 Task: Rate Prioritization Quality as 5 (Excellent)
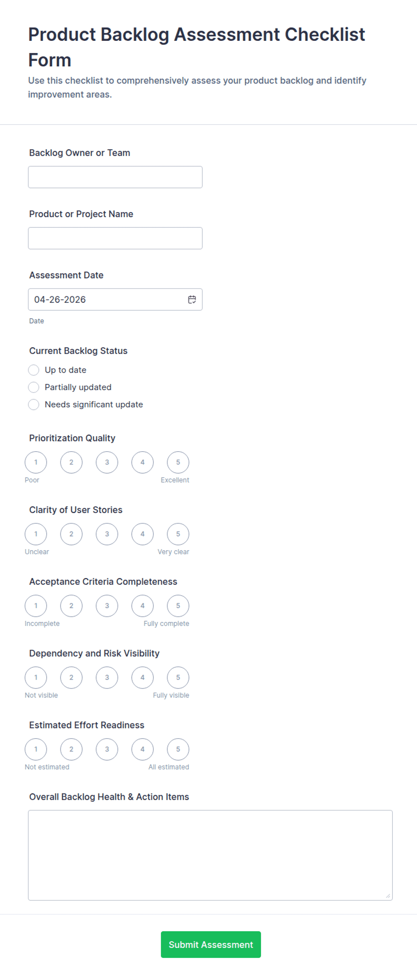point(178,462)
